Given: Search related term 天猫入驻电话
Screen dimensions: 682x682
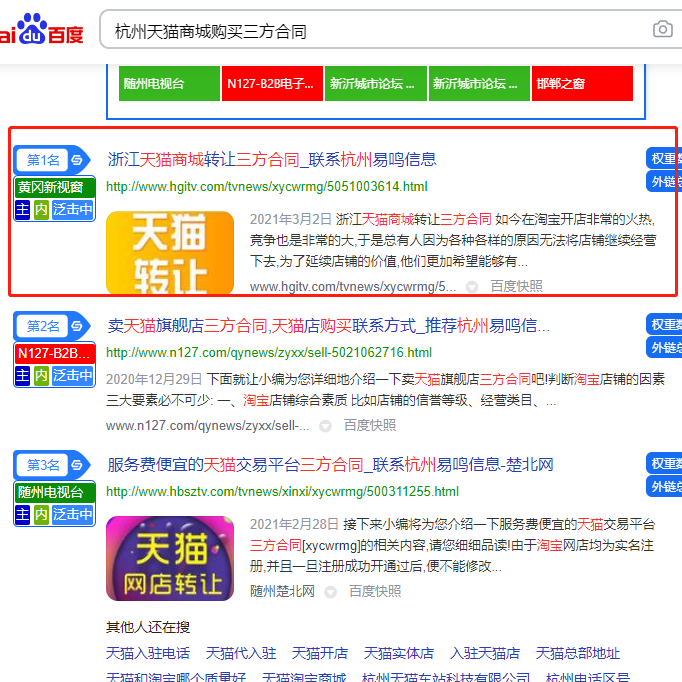Looking at the screenshot, I should [148, 653].
